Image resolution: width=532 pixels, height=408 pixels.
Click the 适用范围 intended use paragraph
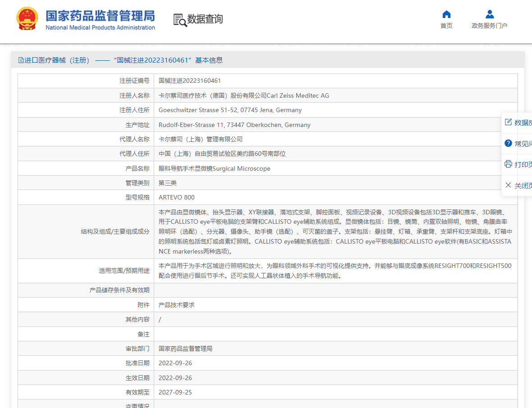[x=335, y=271]
